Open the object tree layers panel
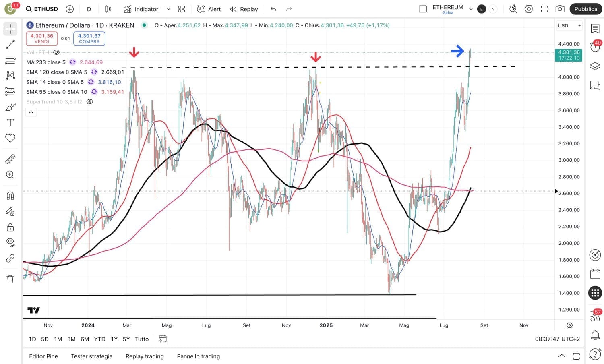604x364 pixels. (595, 66)
